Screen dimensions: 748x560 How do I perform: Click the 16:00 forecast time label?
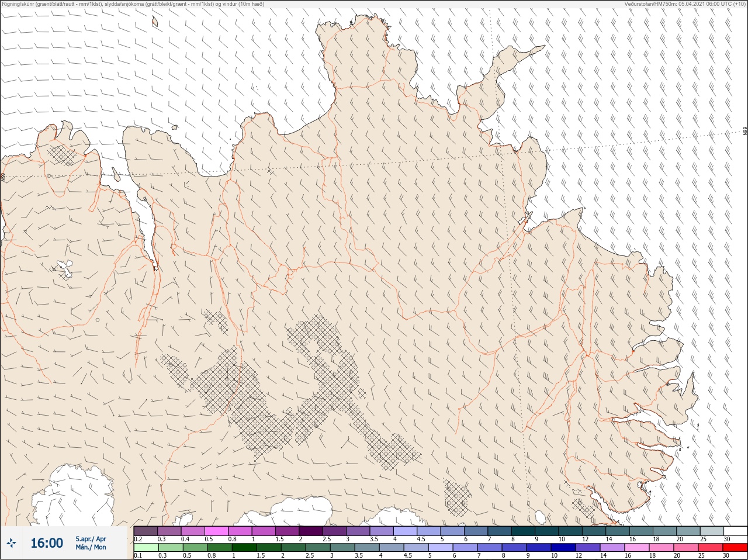click(47, 543)
